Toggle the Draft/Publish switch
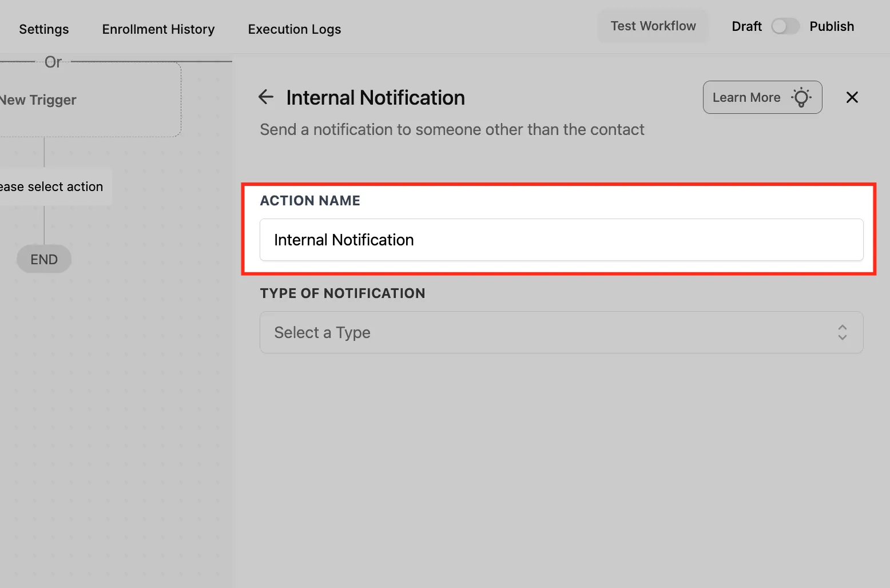Screen dimensions: 890x588 pos(785,26)
